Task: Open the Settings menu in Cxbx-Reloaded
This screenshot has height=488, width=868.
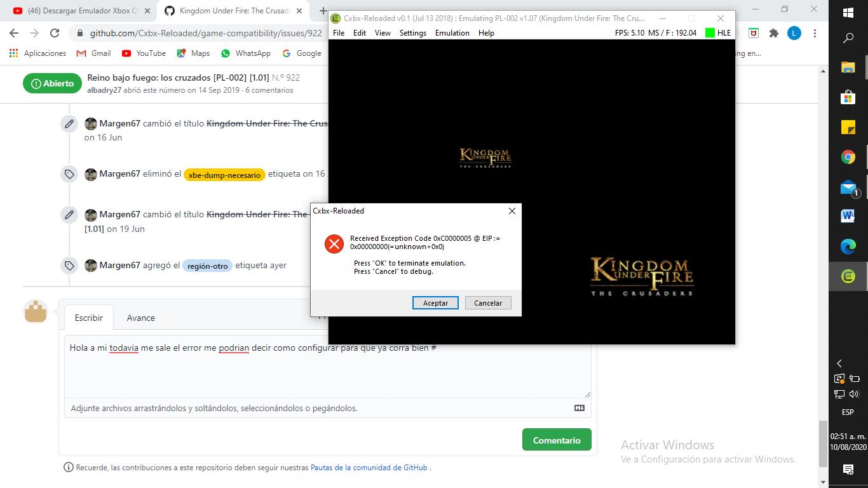Action: point(413,33)
